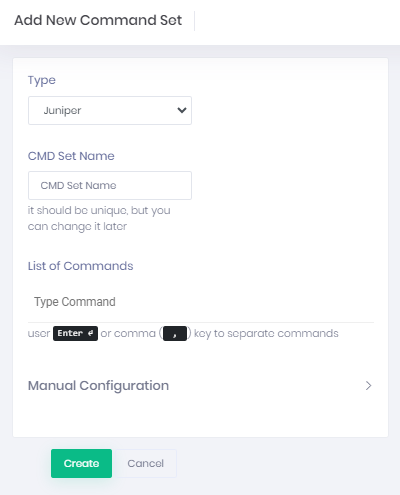Click the down arrow in Type selector
Screen dimensions: 400x495
tap(182, 110)
